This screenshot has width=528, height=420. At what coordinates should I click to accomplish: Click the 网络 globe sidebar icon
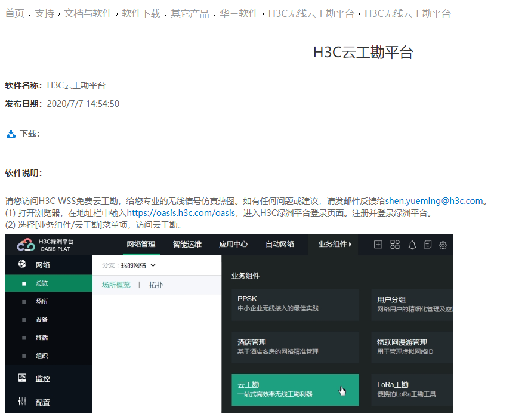click(x=22, y=264)
